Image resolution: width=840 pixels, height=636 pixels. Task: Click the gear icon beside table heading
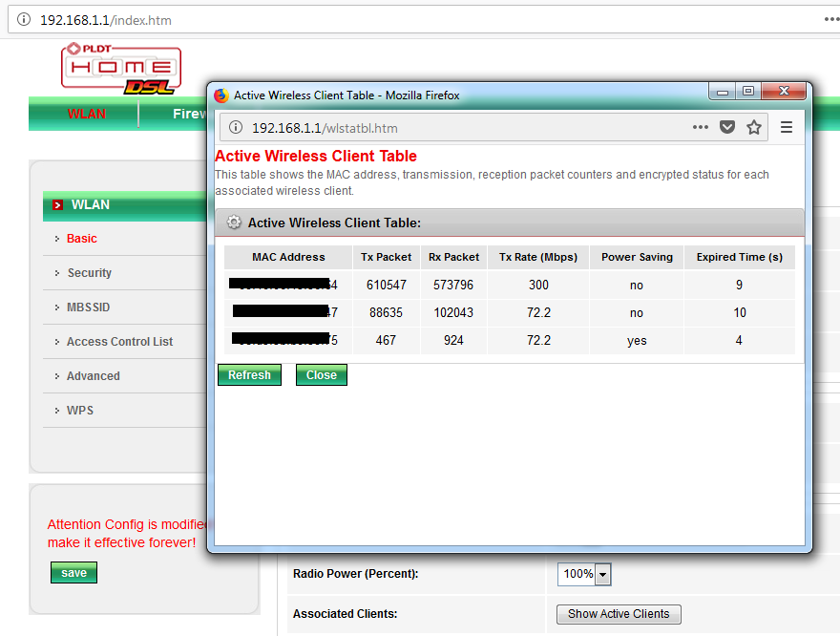click(x=234, y=222)
